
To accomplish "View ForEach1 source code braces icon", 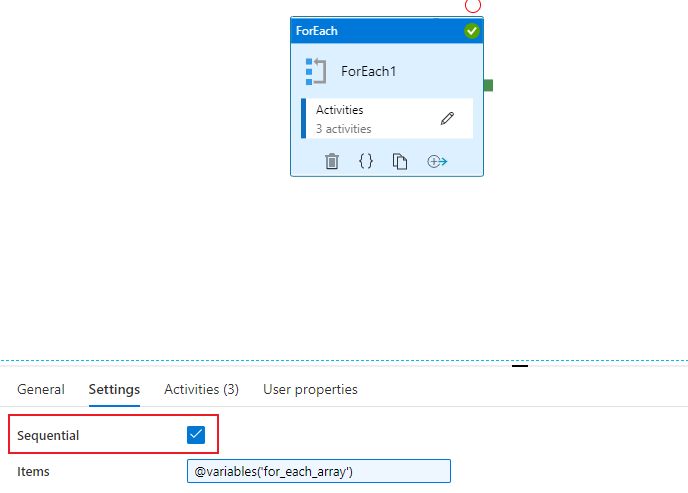I will pyautogui.click(x=366, y=161).
